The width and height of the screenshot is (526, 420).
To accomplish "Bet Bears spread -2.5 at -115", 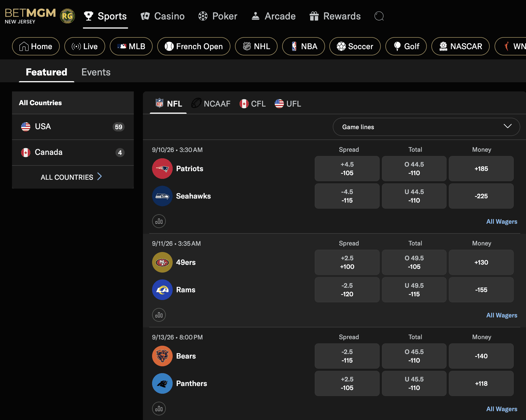I will (347, 356).
